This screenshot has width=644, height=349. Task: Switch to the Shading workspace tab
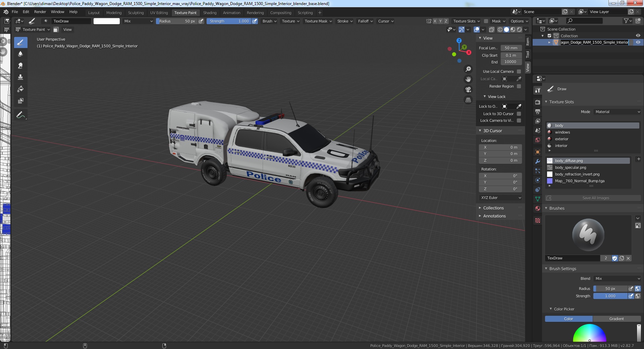pyautogui.click(x=210, y=13)
